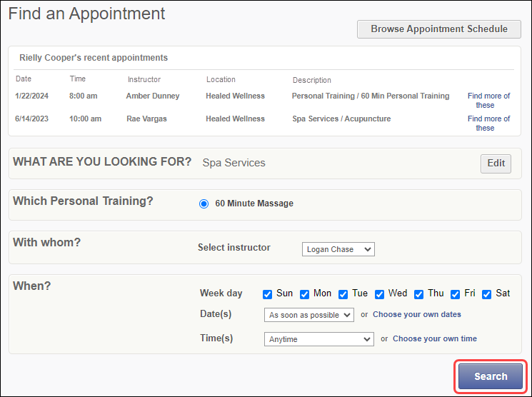This screenshot has width=532, height=397.
Task: Click Spa Services / Acupuncture description
Action: click(x=341, y=119)
